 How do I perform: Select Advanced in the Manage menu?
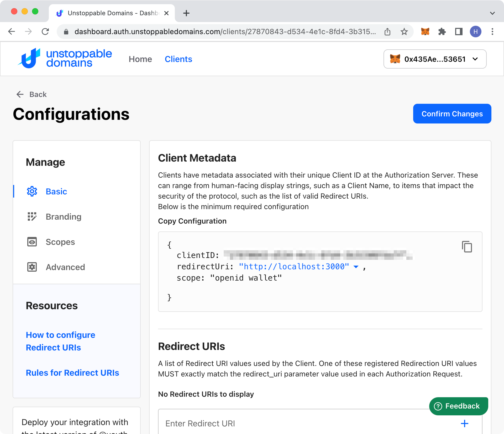coord(65,267)
